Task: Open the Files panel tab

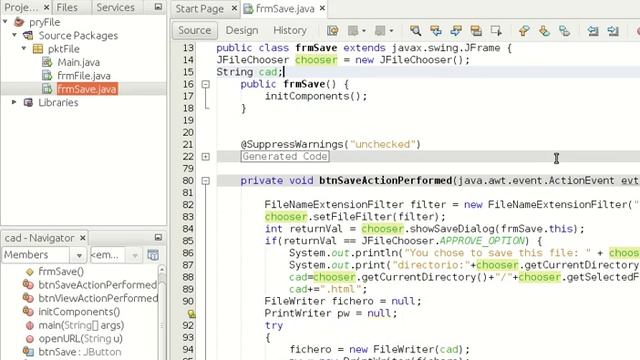Action: point(67,7)
